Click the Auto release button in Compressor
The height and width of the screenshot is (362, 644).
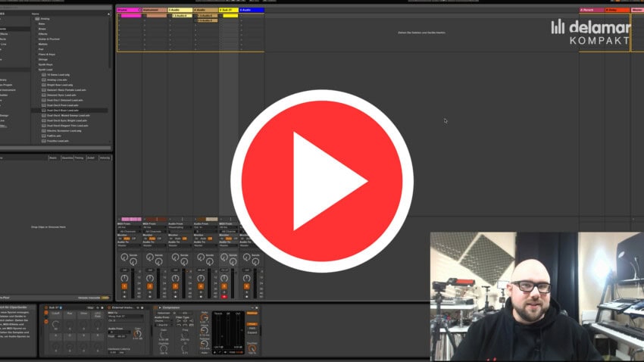(204, 353)
